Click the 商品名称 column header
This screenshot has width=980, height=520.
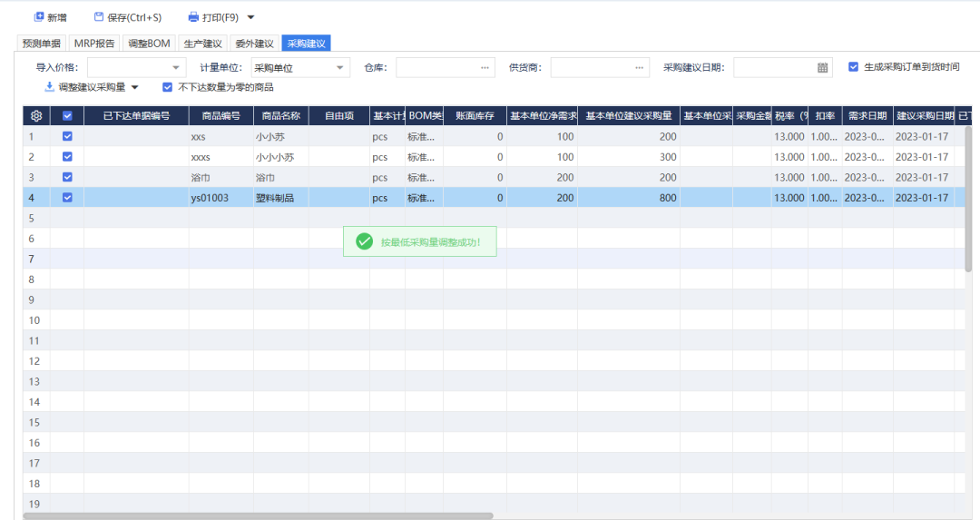(280, 116)
